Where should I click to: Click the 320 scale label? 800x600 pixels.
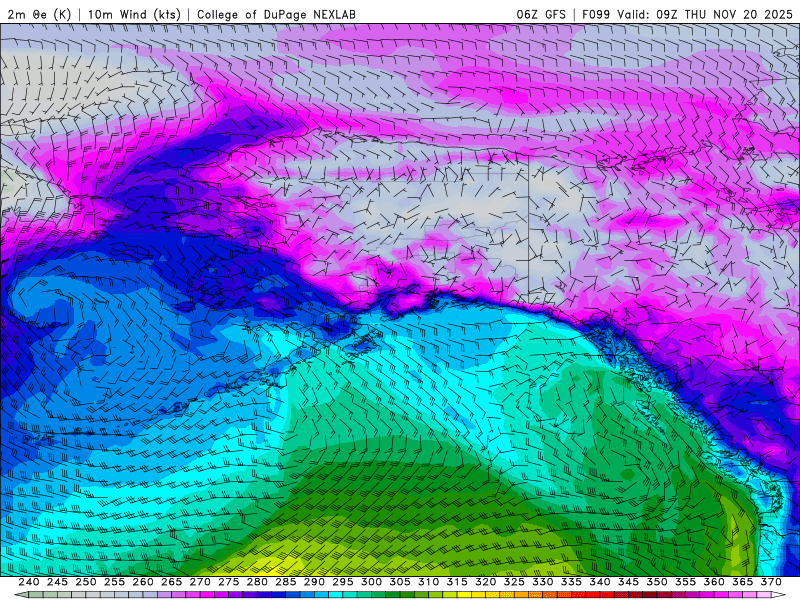coord(486,582)
